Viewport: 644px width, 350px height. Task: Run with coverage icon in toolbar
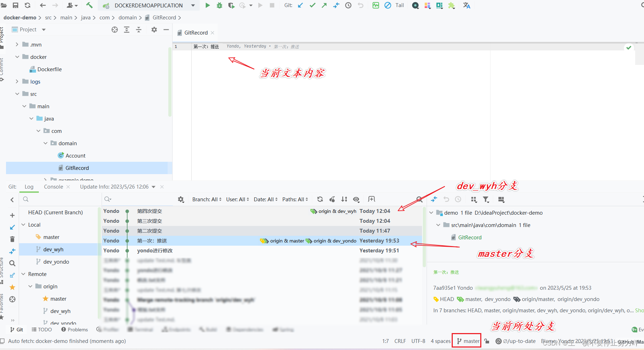point(231,5)
